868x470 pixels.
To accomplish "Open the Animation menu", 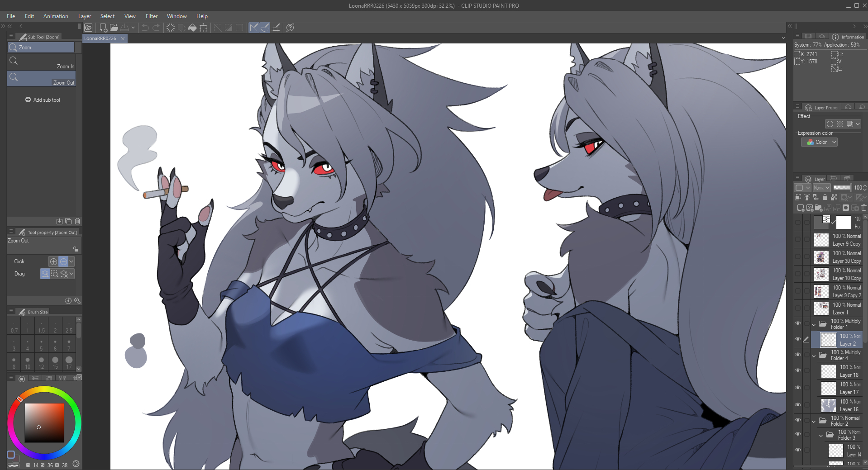I will coord(56,16).
